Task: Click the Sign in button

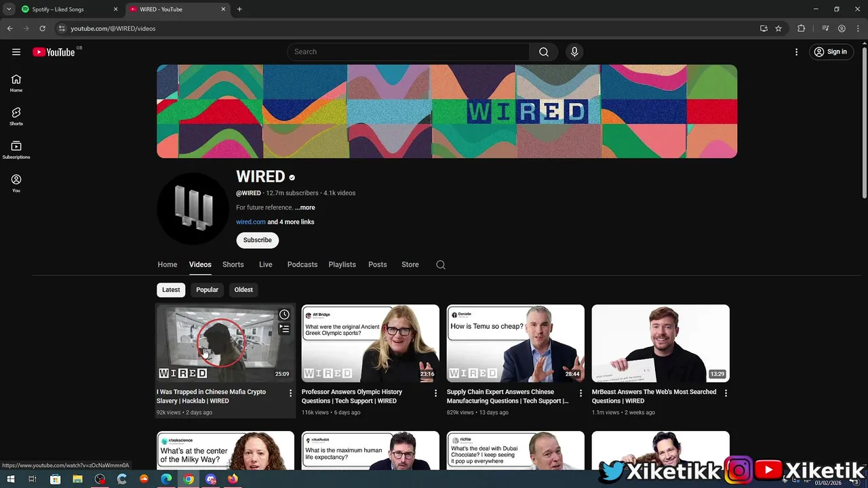Action: point(831,52)
